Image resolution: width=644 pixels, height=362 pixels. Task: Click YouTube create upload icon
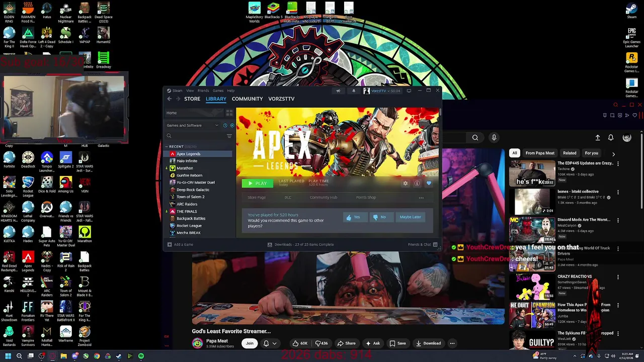tap(598, 138)
